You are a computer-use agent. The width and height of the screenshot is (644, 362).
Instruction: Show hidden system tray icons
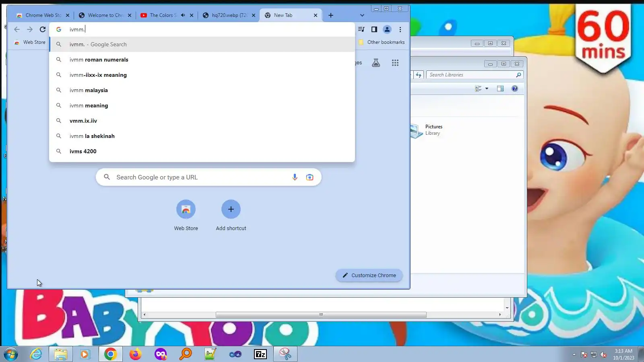click(574, 354)
